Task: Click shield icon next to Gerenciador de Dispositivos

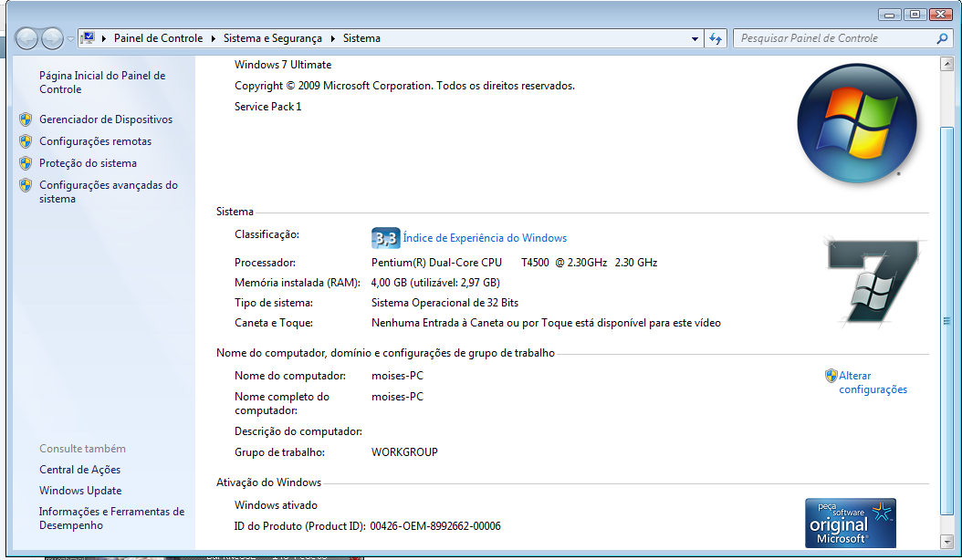Action: (x=26, y=119)
